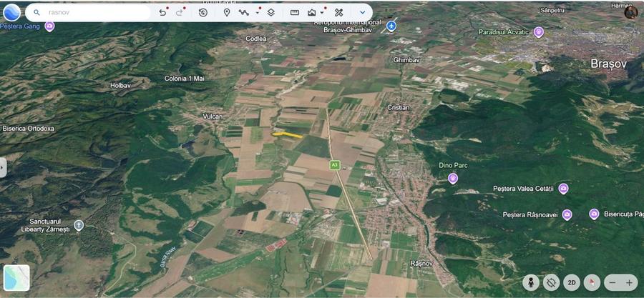Click the search magnifier icon
The width and height of the screenshot is (644, 298).
[x=36, y=13]
